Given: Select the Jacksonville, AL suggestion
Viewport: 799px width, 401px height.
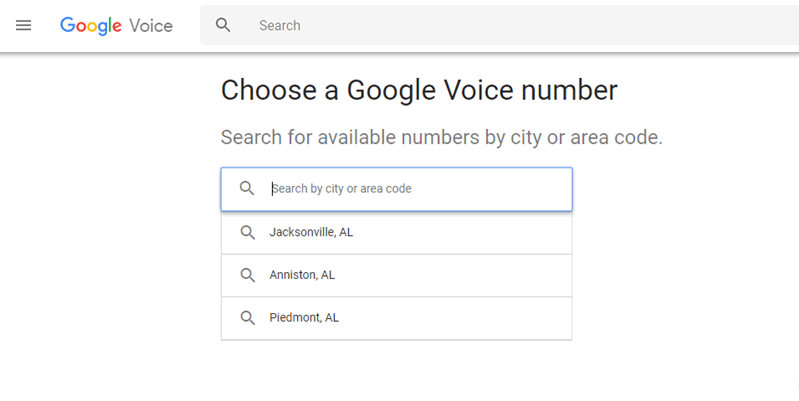Looking at the screenshot, I should point(311,233).
